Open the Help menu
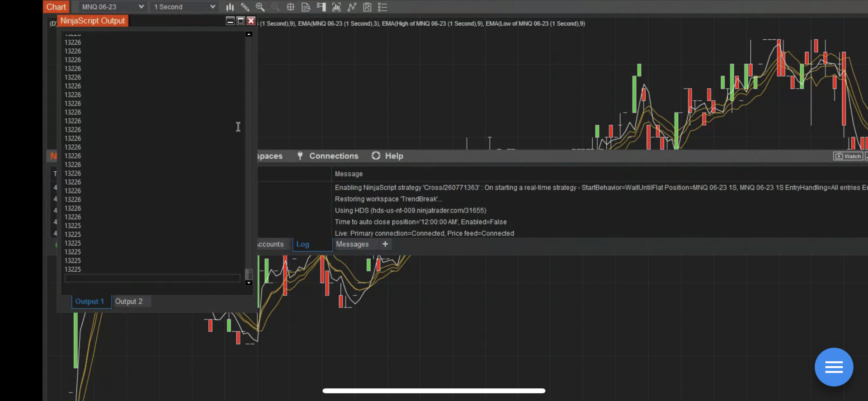This screenshot has height=401, width=868. pos(394,156)
